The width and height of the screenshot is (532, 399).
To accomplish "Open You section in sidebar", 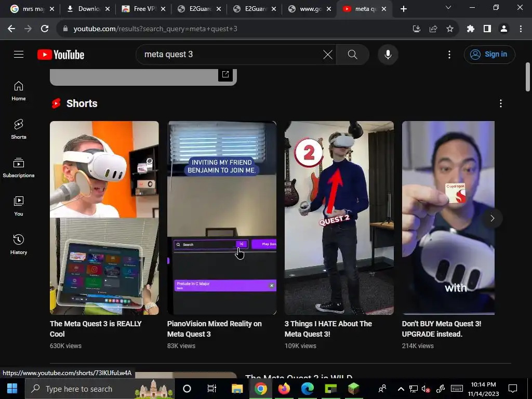I will (19, 206).
